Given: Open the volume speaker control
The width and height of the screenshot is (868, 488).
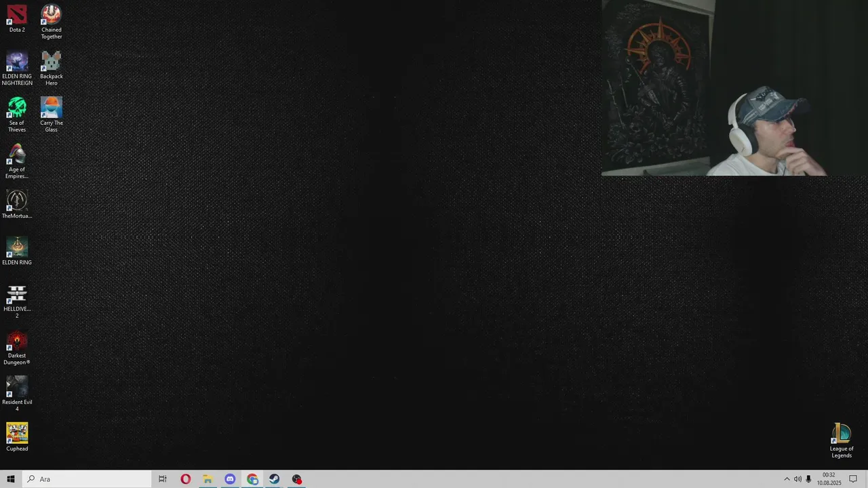Looking at the screenshot, I should pyautogui.click(x=797, y=479).
